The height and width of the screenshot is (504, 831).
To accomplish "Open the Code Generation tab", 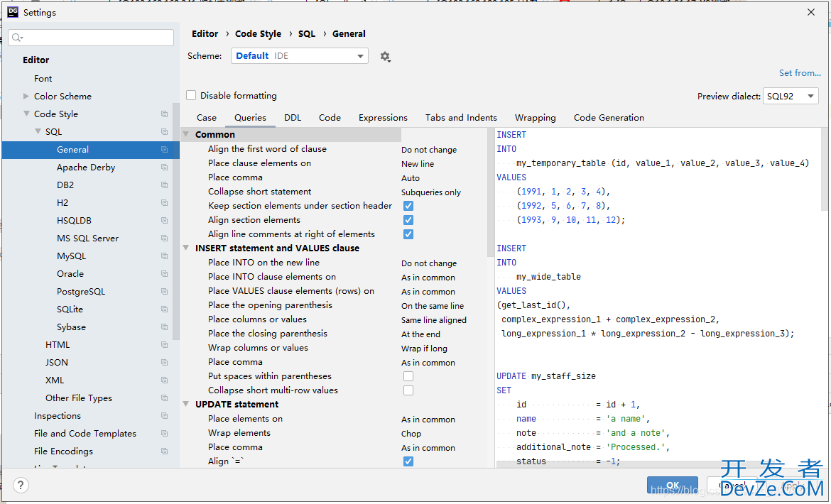I will click(609, 118).
